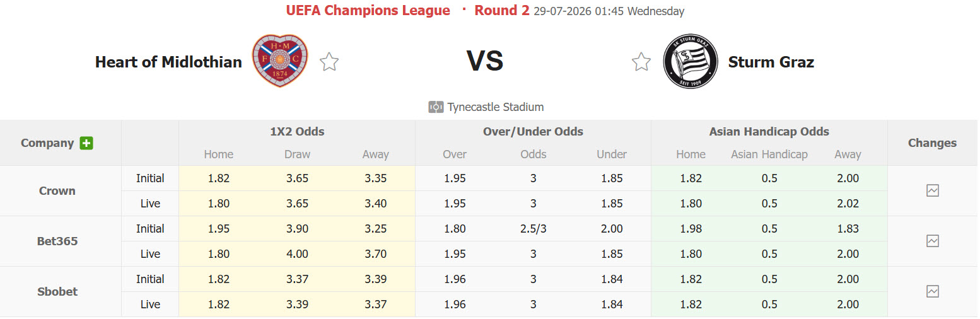This screenshot has width=980, height=319.
Task: Favorite Heart of Midlothian with star icon
Action: click(x=329, y=62)
